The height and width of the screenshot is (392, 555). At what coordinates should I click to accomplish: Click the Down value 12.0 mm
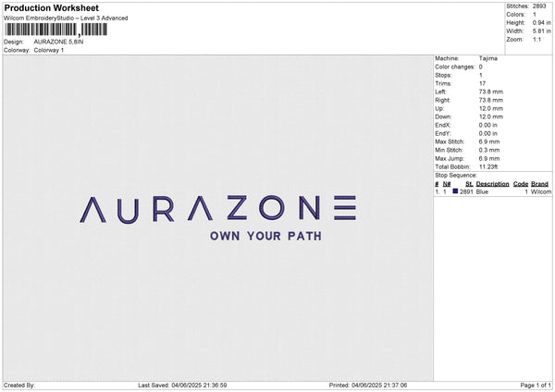[x=490, y=116]
